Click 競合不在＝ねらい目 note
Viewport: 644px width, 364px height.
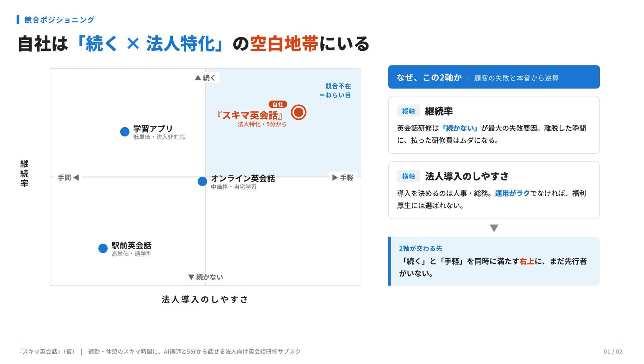tap(335, 90)
